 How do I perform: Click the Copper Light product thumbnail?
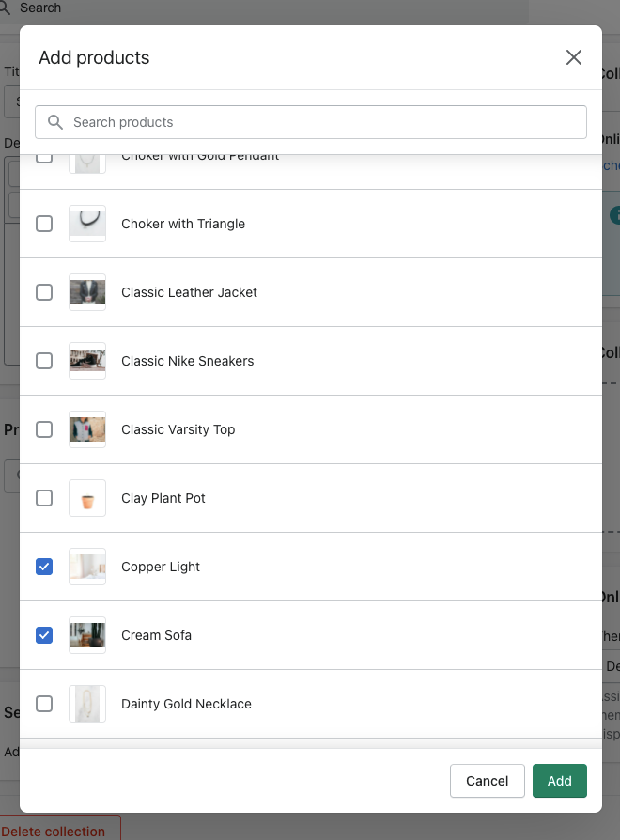coord(87,567)
